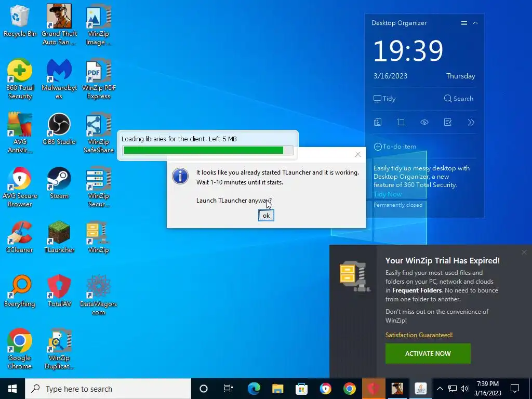Open the Windows Start menu

click(12, 389)
